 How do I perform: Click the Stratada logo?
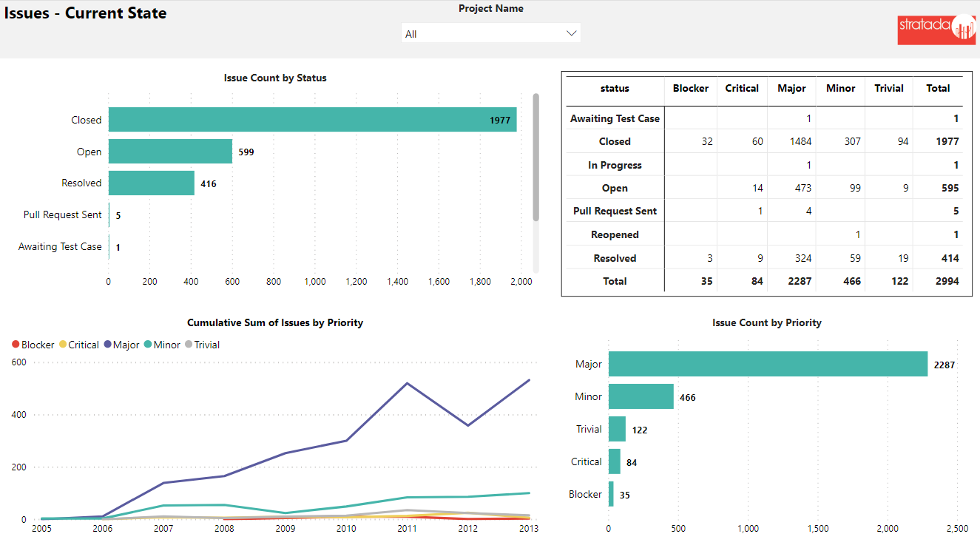(x=936, y=30)
